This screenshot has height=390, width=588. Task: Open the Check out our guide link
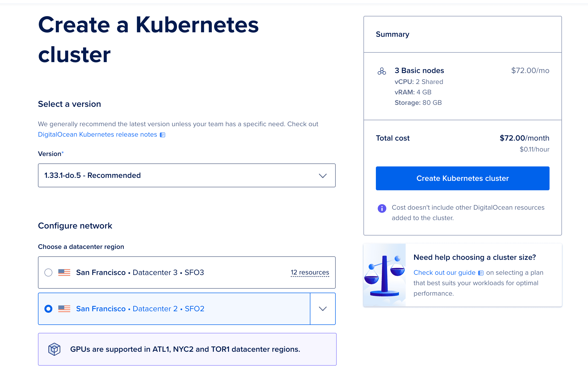click(x=445, y=273)
